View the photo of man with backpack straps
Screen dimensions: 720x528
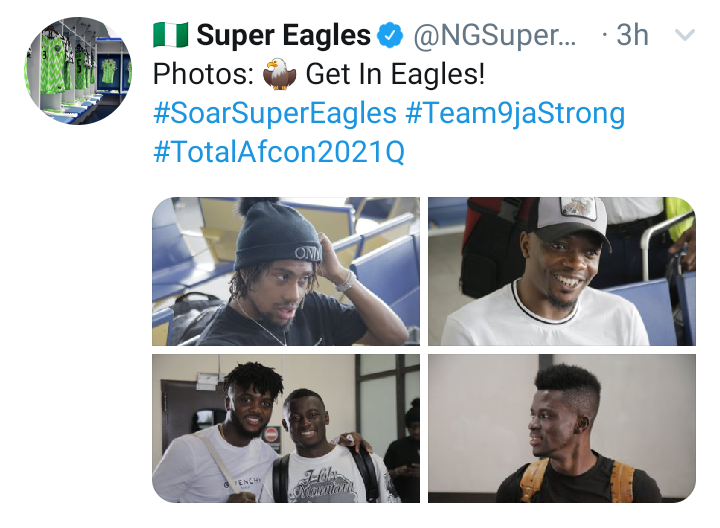562,428
